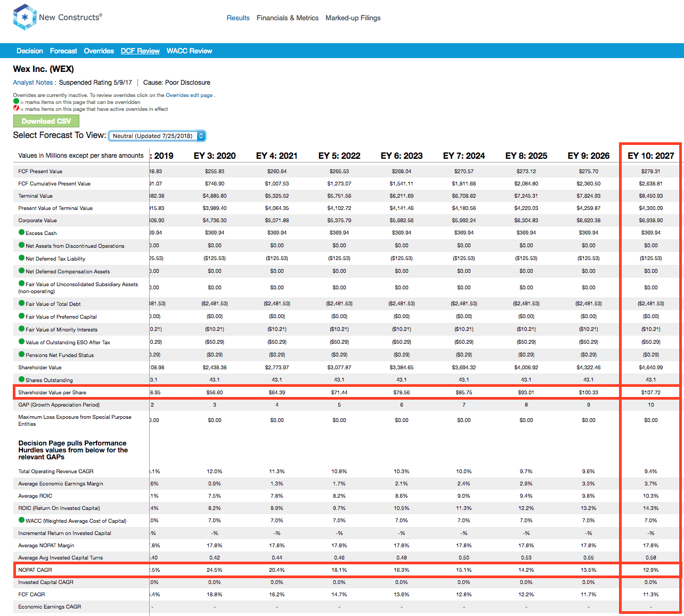The height and width of the screenshot is (616, 684).
Task: Click the NOPAT CAGR row label
Action: (x=35, y=570)
